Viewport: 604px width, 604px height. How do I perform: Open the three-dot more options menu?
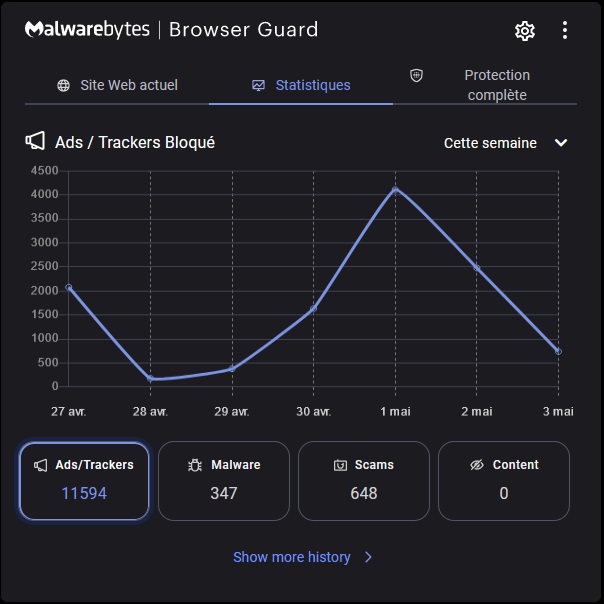(565, 31)
